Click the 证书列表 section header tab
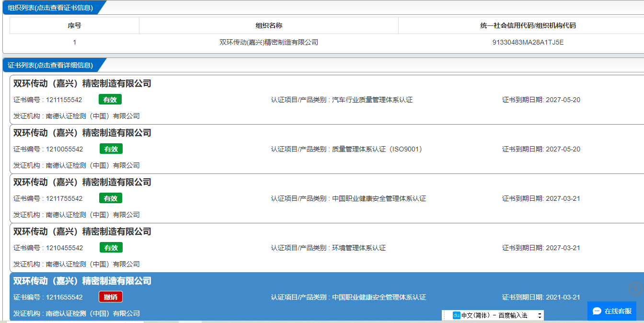The height and width of the screenshot is (323, 644). [50, 65]
